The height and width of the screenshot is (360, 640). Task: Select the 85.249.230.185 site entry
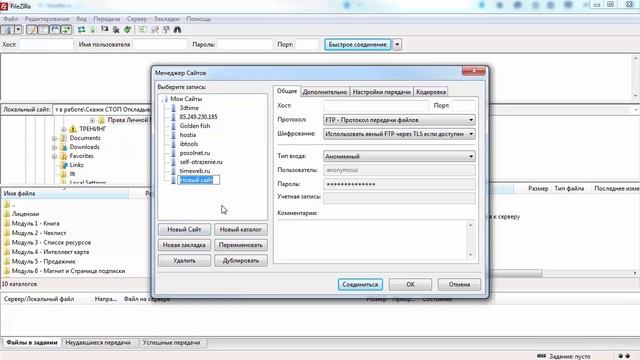pyautogui.click(x=198, y=117)
